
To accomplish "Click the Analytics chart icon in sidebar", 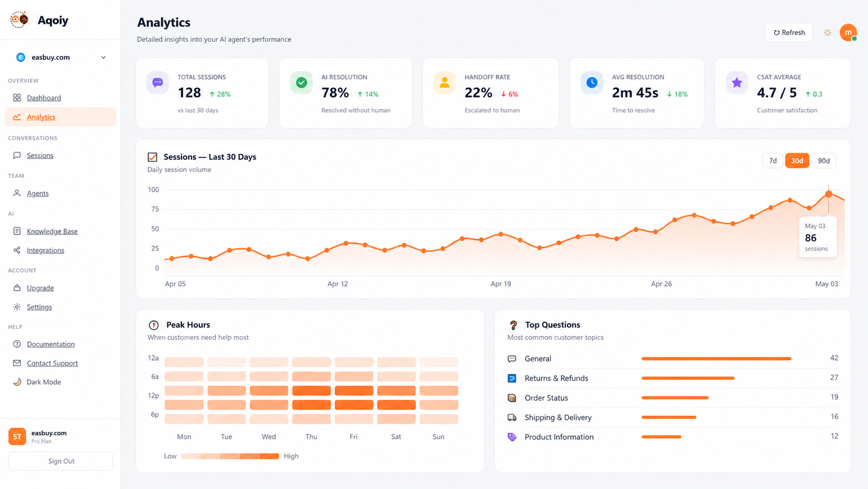I will 17,117.
